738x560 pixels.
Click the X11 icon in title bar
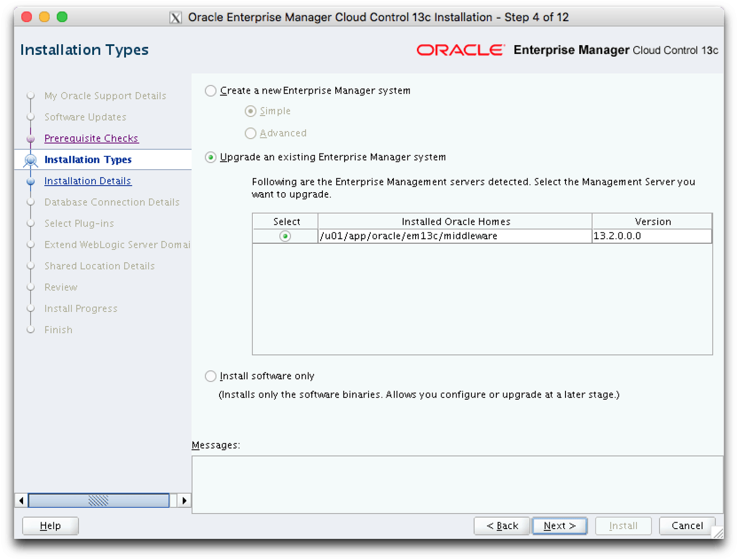tap(175, 18)
